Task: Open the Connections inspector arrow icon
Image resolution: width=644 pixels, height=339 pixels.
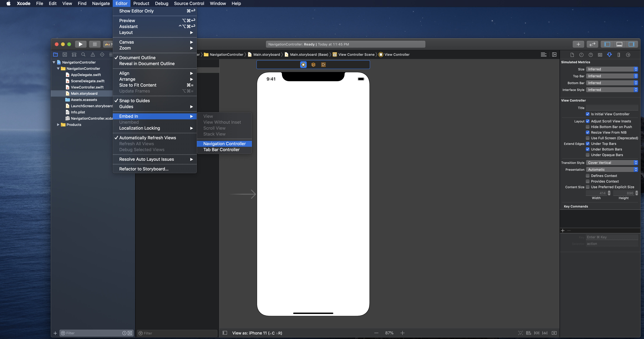Action: [x=628, y=55]
